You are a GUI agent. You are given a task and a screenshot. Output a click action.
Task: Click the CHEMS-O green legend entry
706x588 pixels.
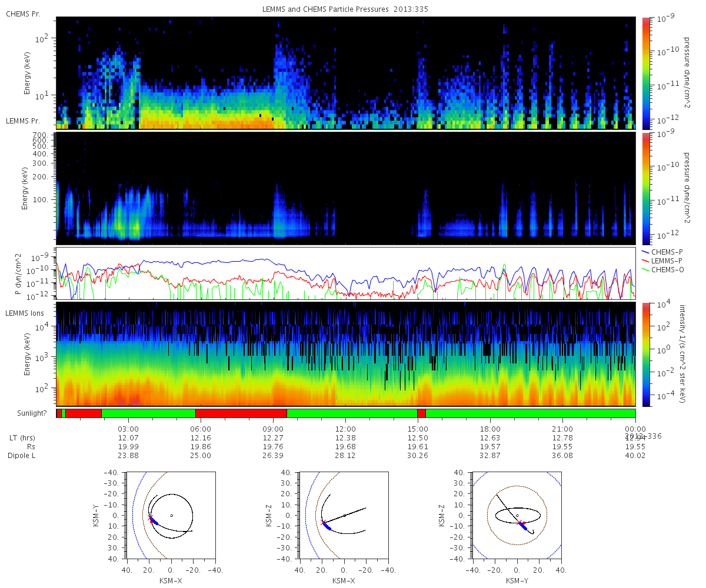coord(662,269)
